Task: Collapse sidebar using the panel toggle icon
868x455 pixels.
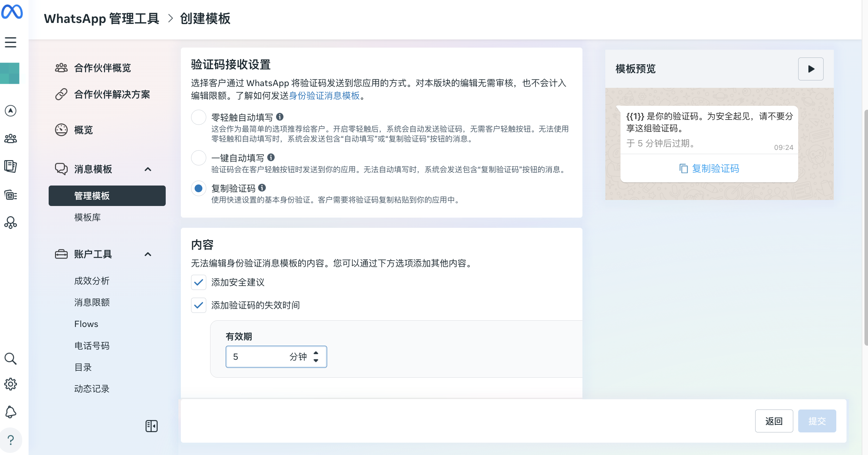Action: pyautogui.click(x=152, y=426)
